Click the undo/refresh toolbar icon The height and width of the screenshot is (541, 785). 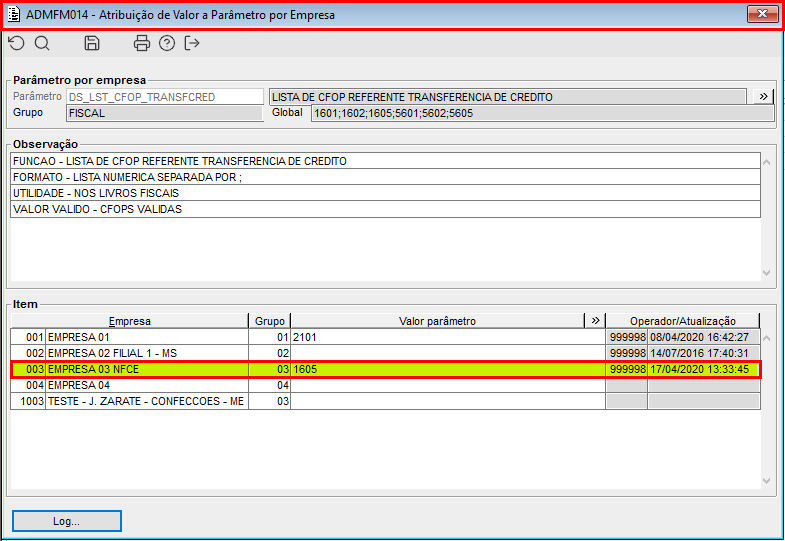point(17,44)
